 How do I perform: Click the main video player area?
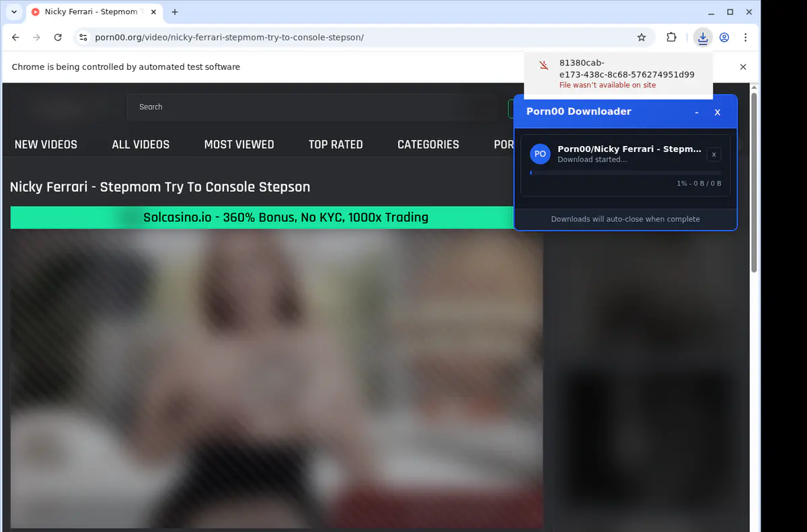pos(276,379)
